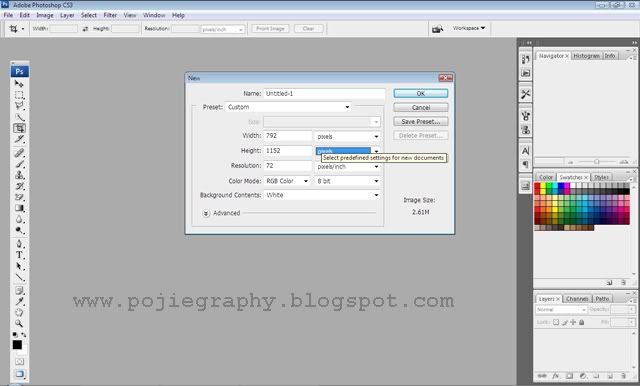Select the Crop tool in toolbox
The width and height of the screenshot is (640, 386).
click(19, 128)
